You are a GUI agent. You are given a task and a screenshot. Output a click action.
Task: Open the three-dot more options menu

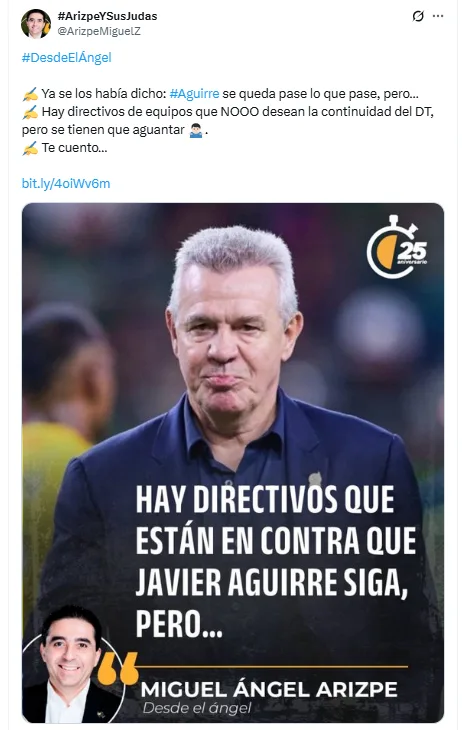(x=438, y=16)
